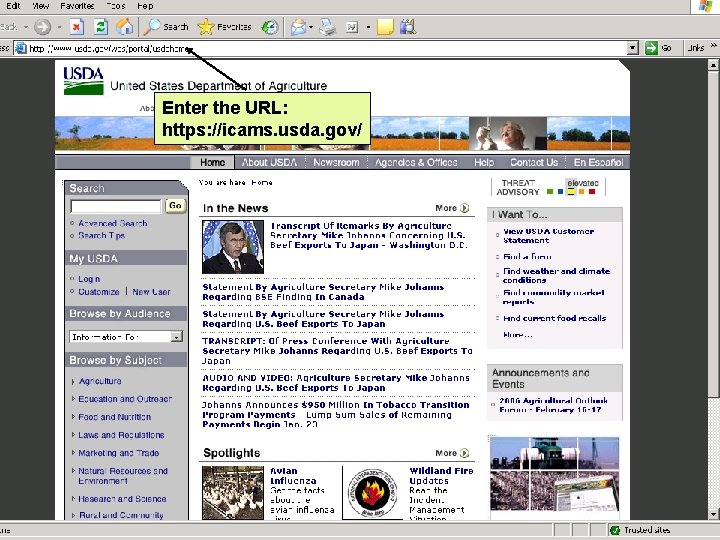Expand the Education and Outreach subject
Screen dimensions: 720x540
(73, 399)
